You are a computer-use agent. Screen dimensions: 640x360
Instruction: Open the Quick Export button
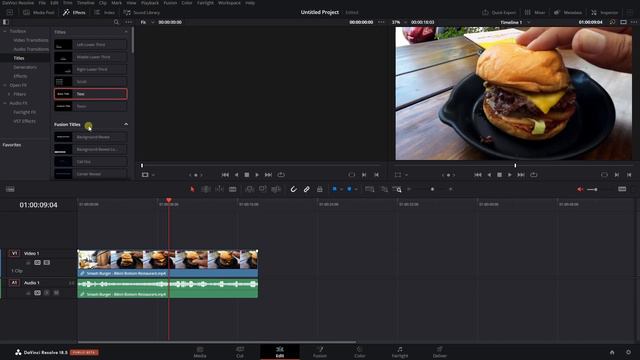pyautogui.click(x=499, y=13)
